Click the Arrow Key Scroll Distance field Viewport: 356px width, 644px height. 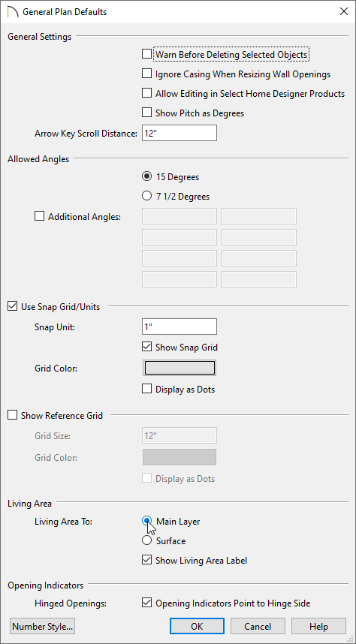(x=180, y=133)
